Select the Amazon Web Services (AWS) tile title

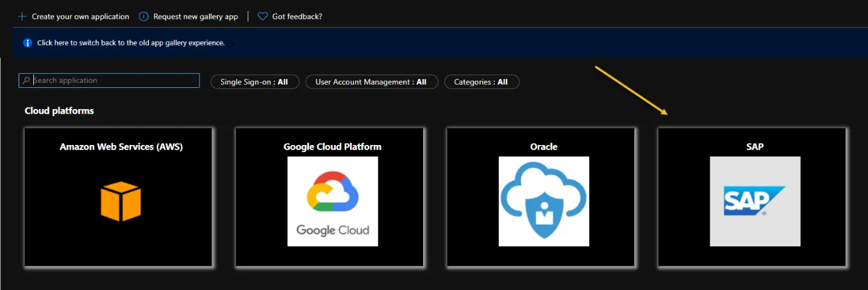121,146
